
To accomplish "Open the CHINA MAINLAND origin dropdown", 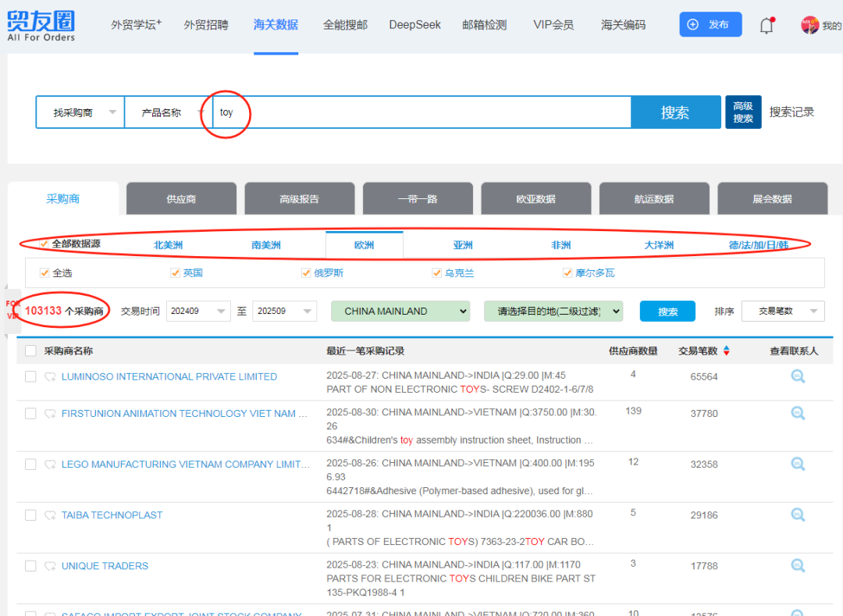I will point(400,311).
